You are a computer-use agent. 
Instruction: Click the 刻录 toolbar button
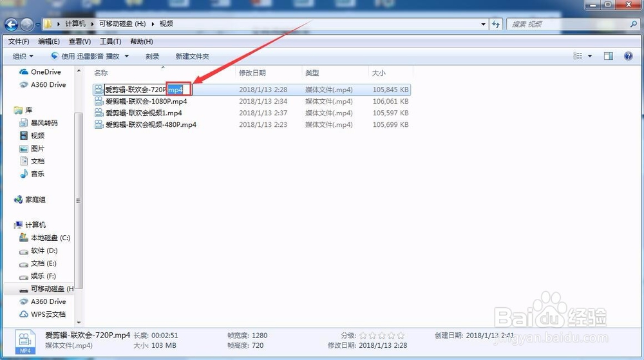(153, 56)
